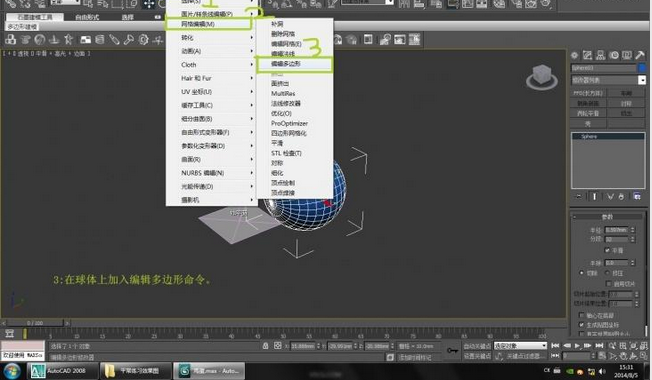This screenshot has width=652, height=380.
Task: Collapse the Parameters rollout
Action: click(x=608, y=217)
